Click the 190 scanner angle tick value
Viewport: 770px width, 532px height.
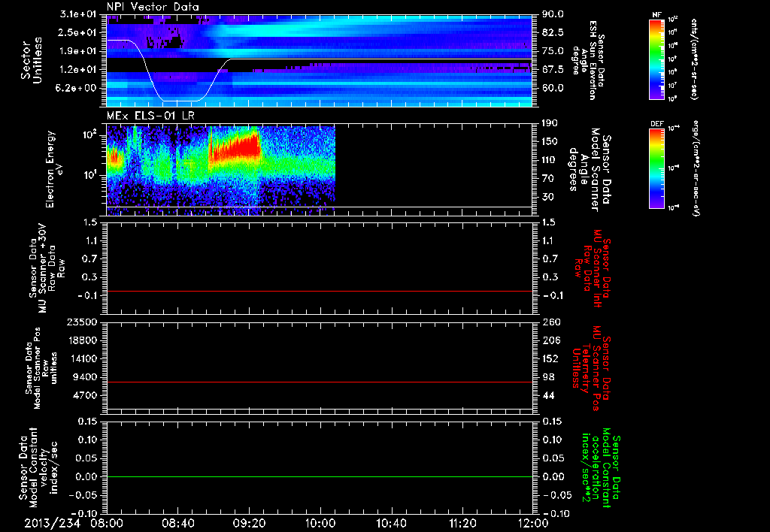click(x=550, y=123)
